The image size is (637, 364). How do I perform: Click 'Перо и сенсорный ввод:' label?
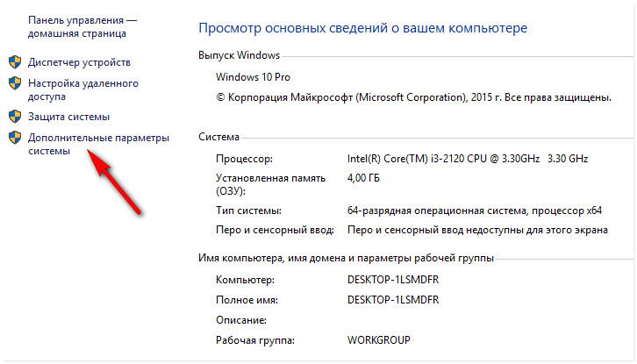(275, 231)
